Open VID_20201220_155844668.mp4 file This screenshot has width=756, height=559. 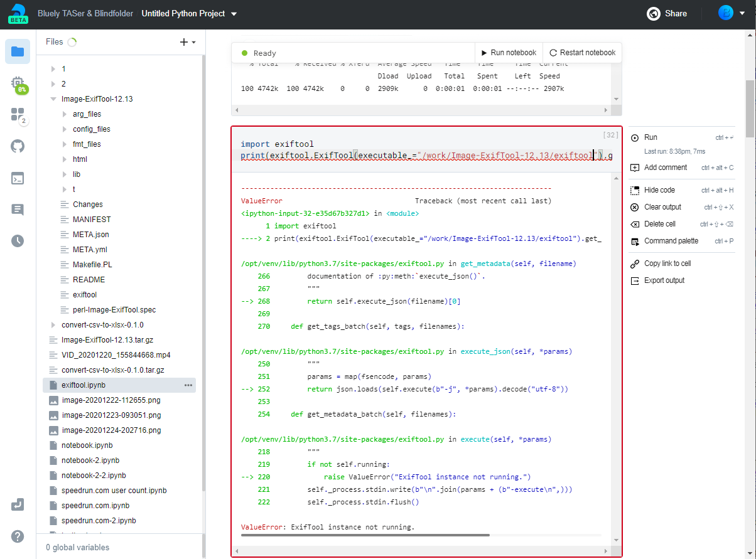116,354
